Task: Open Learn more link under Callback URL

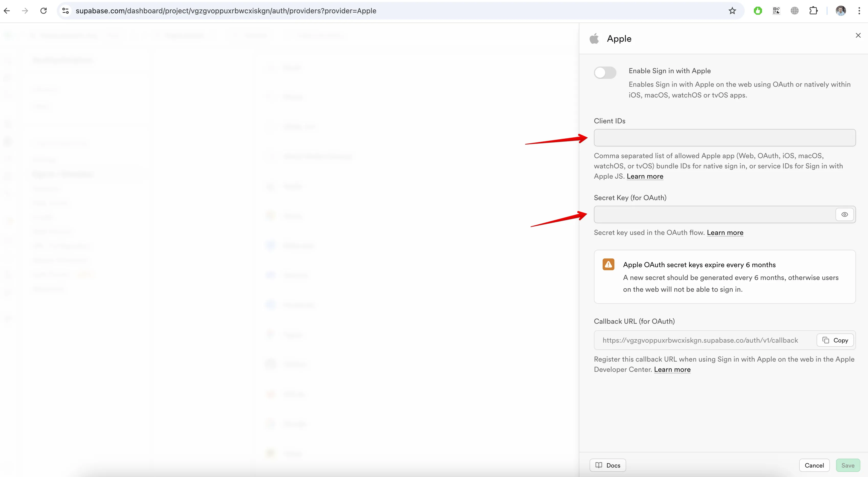Action: click(672, 370)
